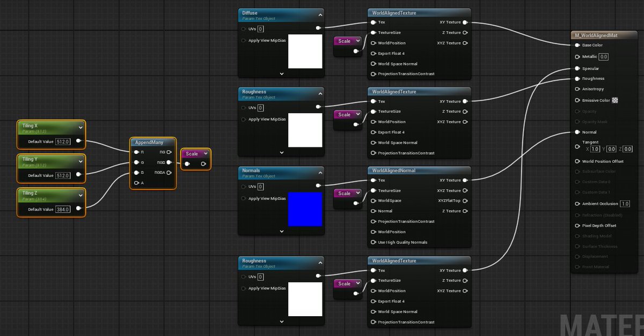The height and width of the screenshot is (336, 644).
Task: Click the RG output pin on AppendMany
Action: (x=169, y=152)
